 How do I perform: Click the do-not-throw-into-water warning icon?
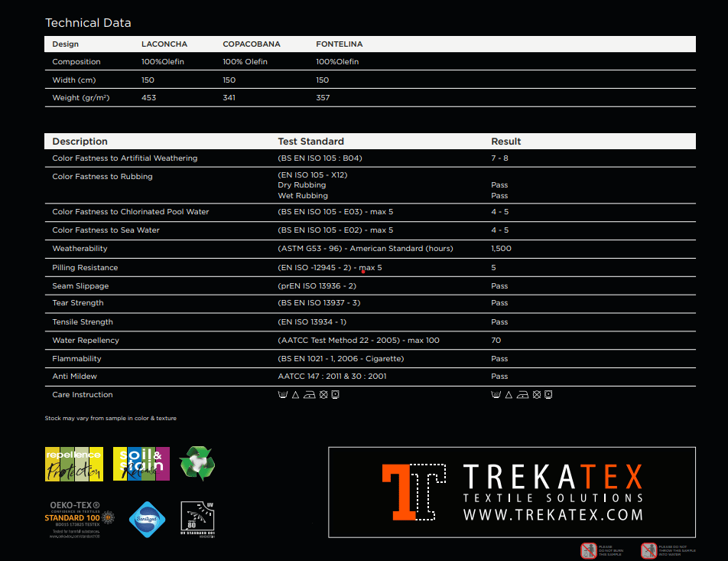[648, 550]
